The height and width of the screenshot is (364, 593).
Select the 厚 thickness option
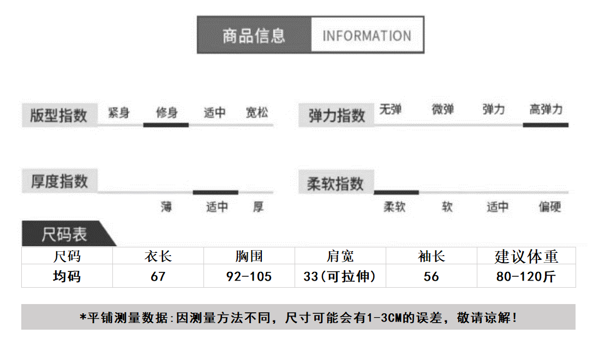(x=258, y=207)
